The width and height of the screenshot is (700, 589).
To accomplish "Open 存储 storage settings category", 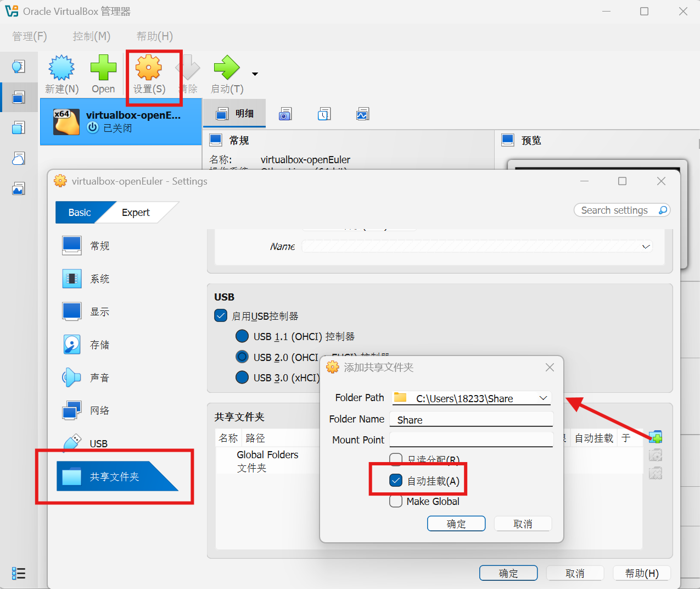I will tap(99, 344).
